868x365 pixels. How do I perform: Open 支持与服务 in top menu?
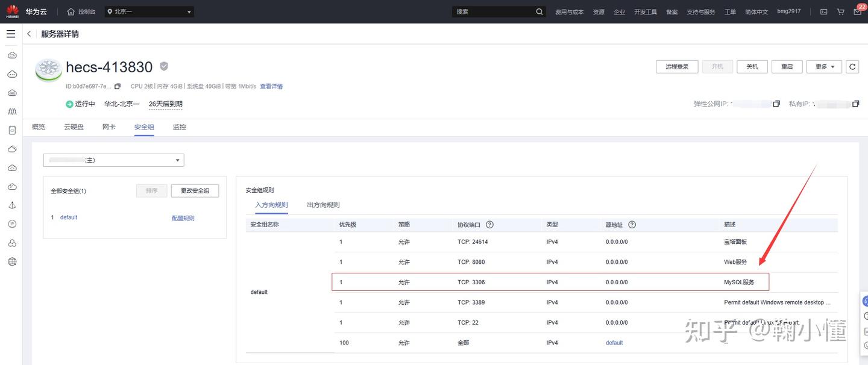[x=701, y=12]
